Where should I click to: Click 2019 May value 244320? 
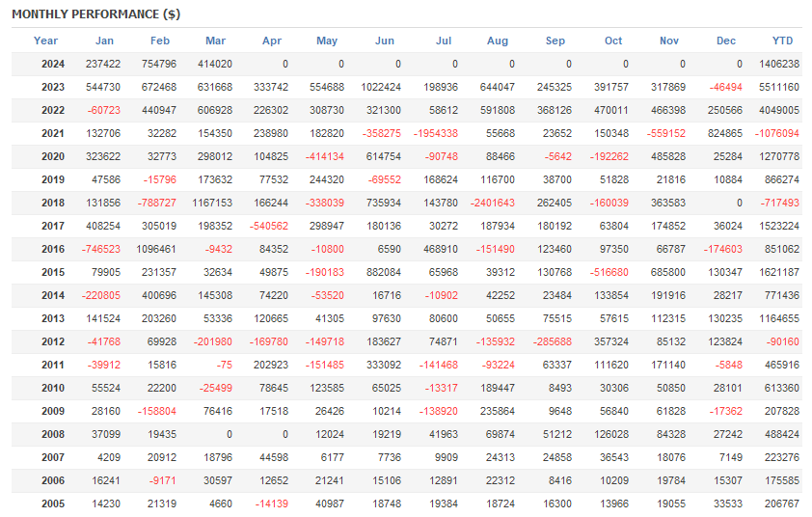pyautogui.click(x=327, y=179)
